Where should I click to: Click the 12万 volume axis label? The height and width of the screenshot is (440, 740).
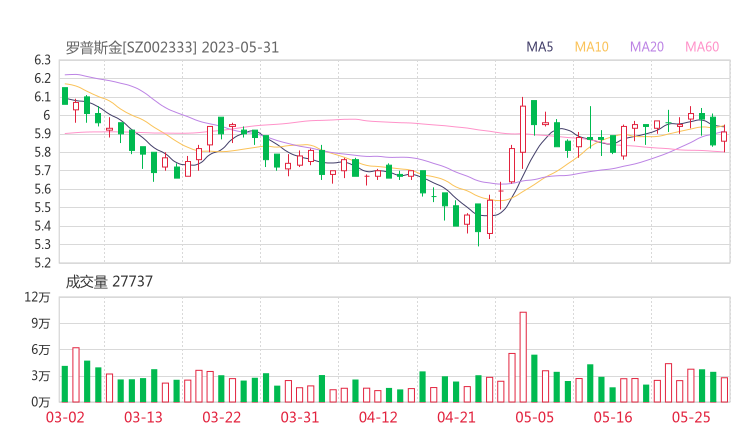[38, 298]
